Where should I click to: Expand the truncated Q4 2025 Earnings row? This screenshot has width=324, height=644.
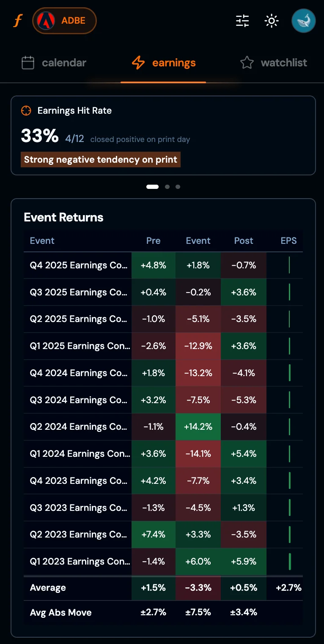(x=78, y=265)
